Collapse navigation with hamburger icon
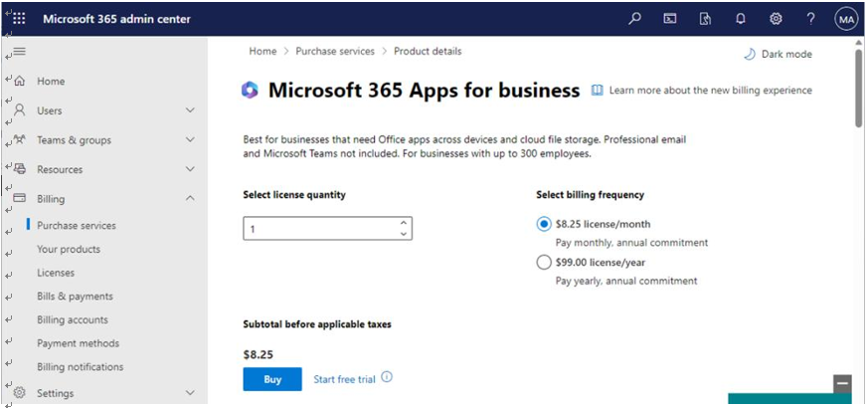This screenshot has height=408, width=868. [19, 52]
